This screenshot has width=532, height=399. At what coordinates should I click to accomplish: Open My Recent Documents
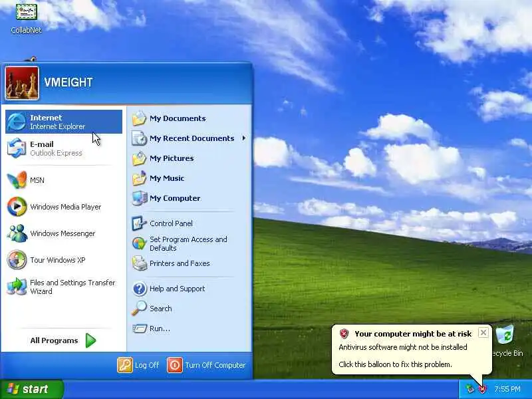tap(190, 138)
